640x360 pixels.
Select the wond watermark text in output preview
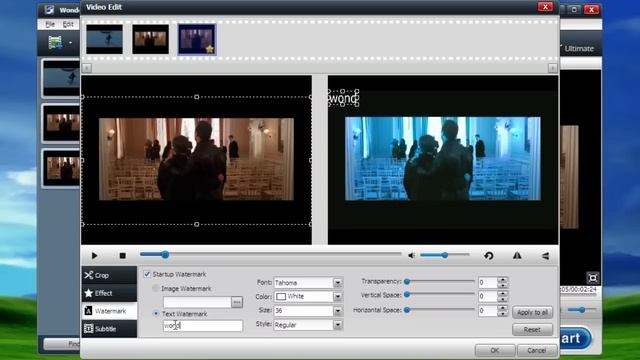click(343, 98)
